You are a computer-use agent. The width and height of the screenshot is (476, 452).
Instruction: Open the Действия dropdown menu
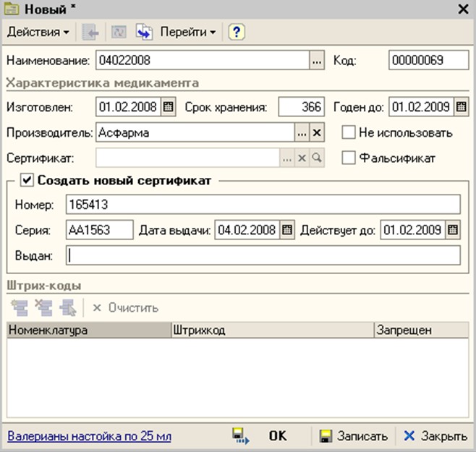tap(38, 33)
